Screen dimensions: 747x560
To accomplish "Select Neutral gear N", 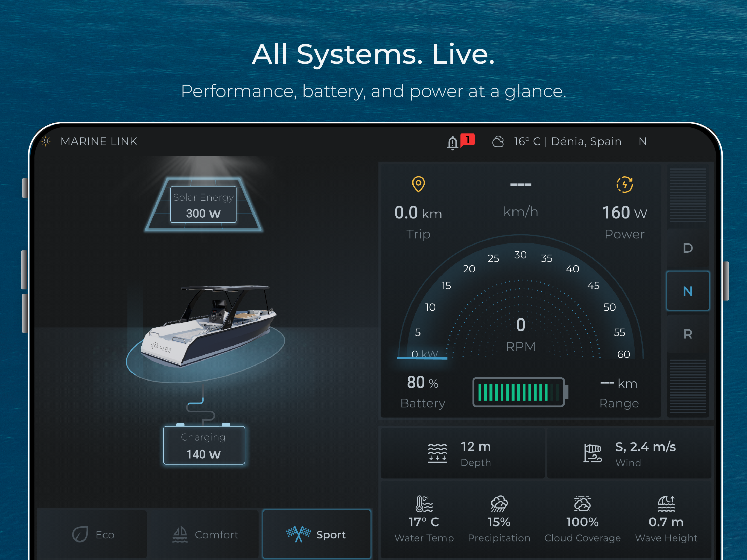I will 688,291.
